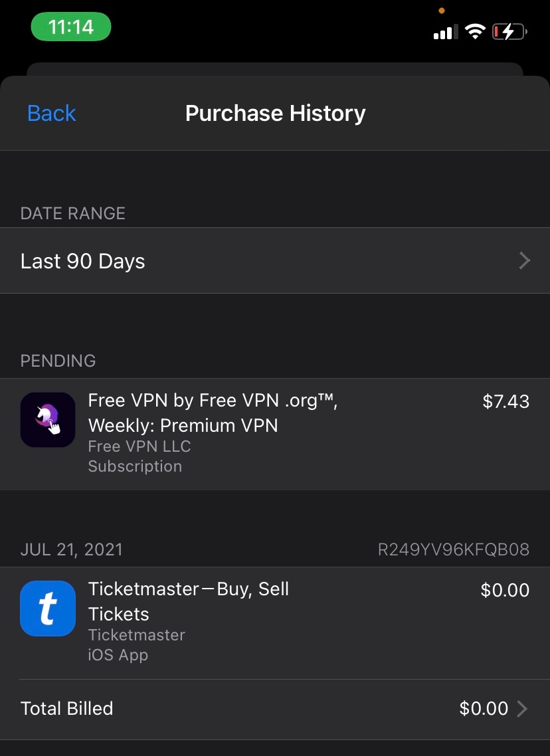550x756 pixels.
Task: Tap the green 11:14 time pill
Action: pyautogui.click(x=71, y=27)
